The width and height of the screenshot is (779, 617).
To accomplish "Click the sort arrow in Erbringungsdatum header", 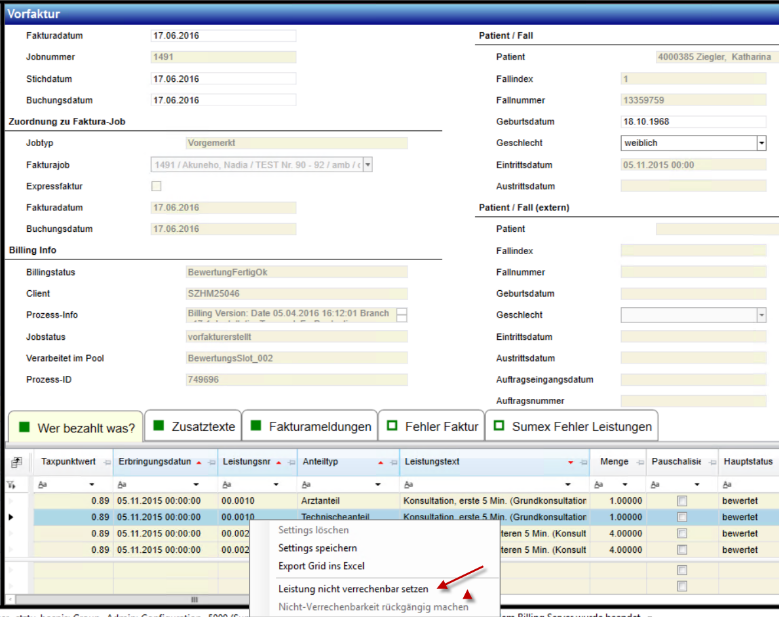I will (x=198, y=463).
